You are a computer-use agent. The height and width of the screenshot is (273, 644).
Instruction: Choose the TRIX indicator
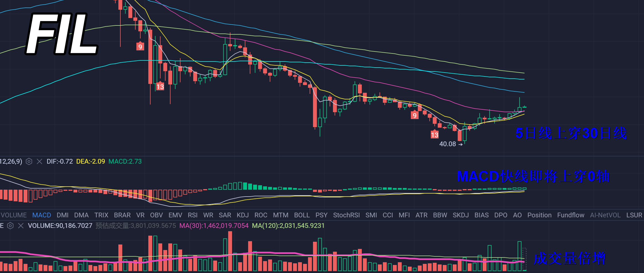click(x=101, y=215)
